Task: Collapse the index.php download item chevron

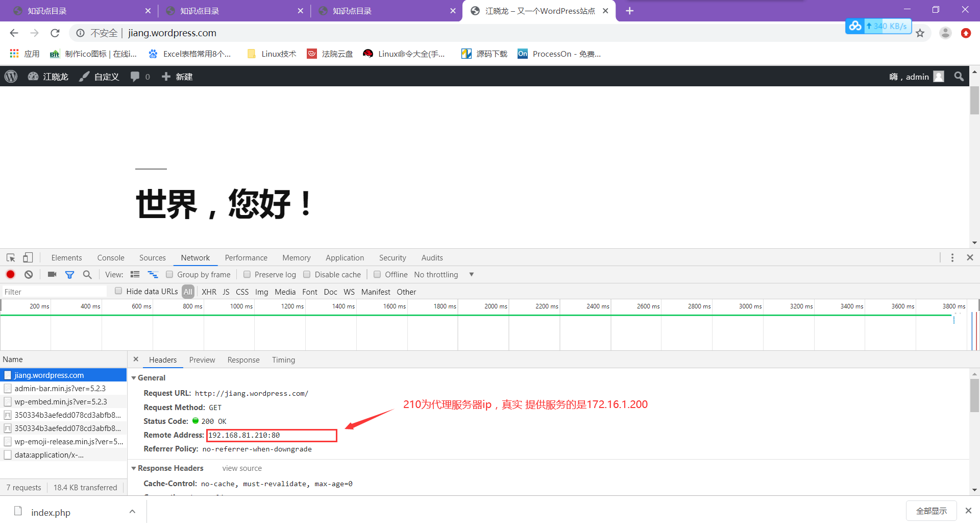Action: pos(132,511)
